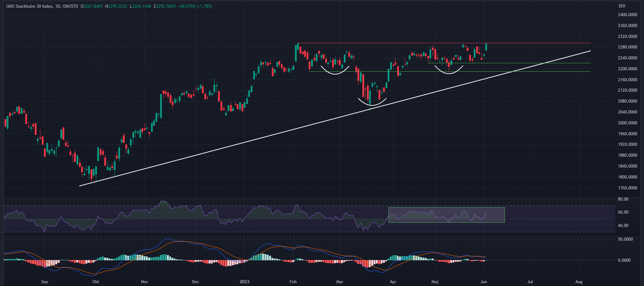Click the green highlighted rectangle on RSI
The image size is (644, 286).
coord(446,215)
